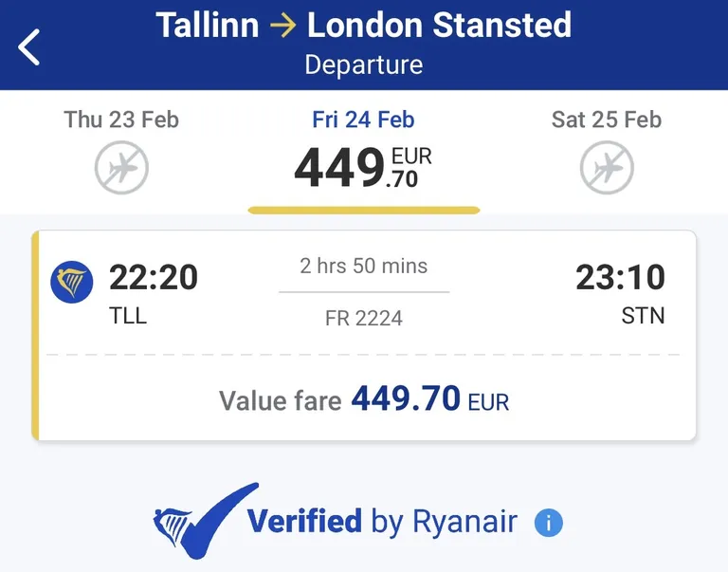Click the TLL departure airport code
Image resolution: width=728 pixels, height=572 pixels.
coord(128,316)
